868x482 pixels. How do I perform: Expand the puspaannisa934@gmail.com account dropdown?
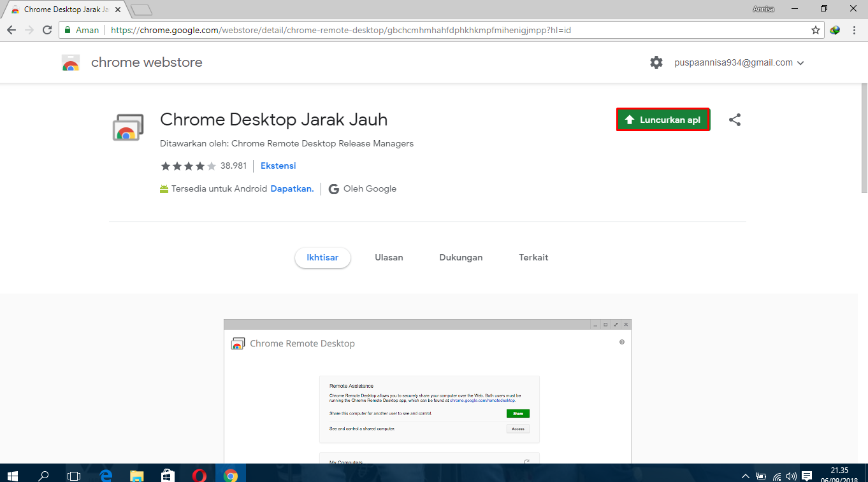point(739,62)
